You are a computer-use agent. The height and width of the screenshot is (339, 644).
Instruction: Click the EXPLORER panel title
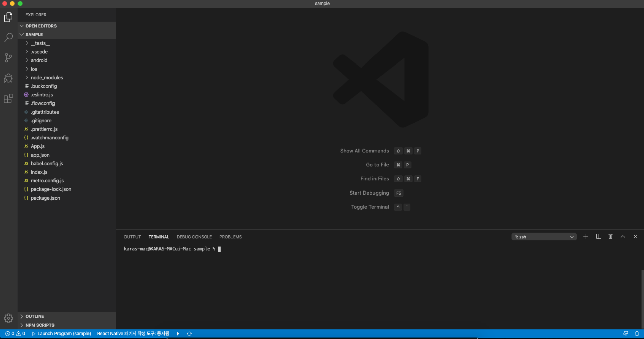pos(36,15)
